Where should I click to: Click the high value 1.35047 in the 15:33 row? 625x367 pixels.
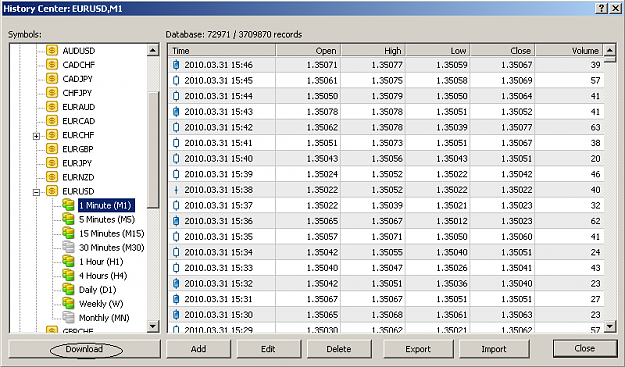point(387,268)
